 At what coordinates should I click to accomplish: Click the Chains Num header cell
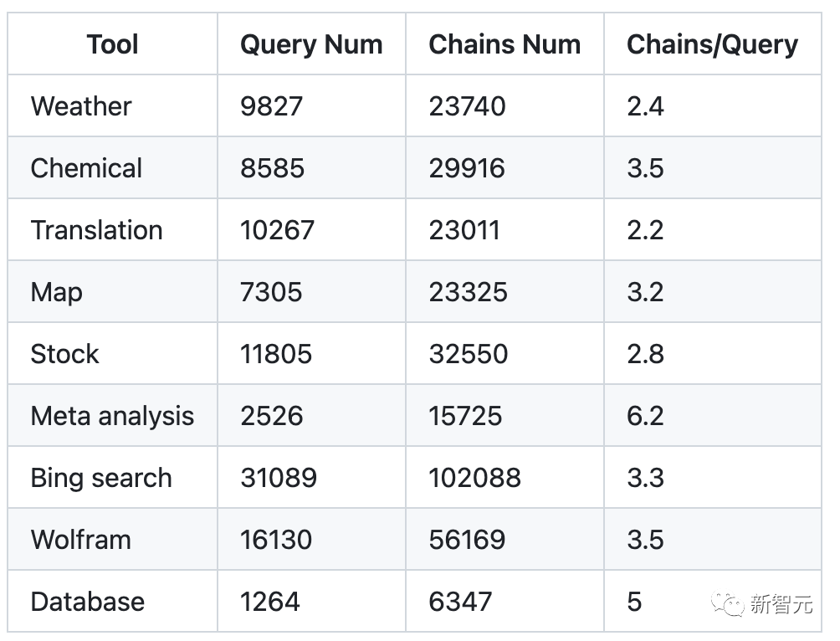pyautogui.click(x=505, y=44)
